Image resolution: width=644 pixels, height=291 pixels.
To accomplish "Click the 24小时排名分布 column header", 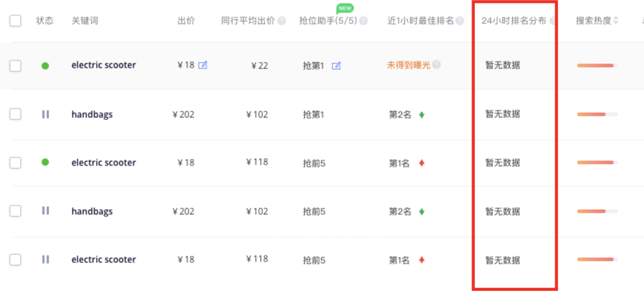I will click(x=513, y=21).
